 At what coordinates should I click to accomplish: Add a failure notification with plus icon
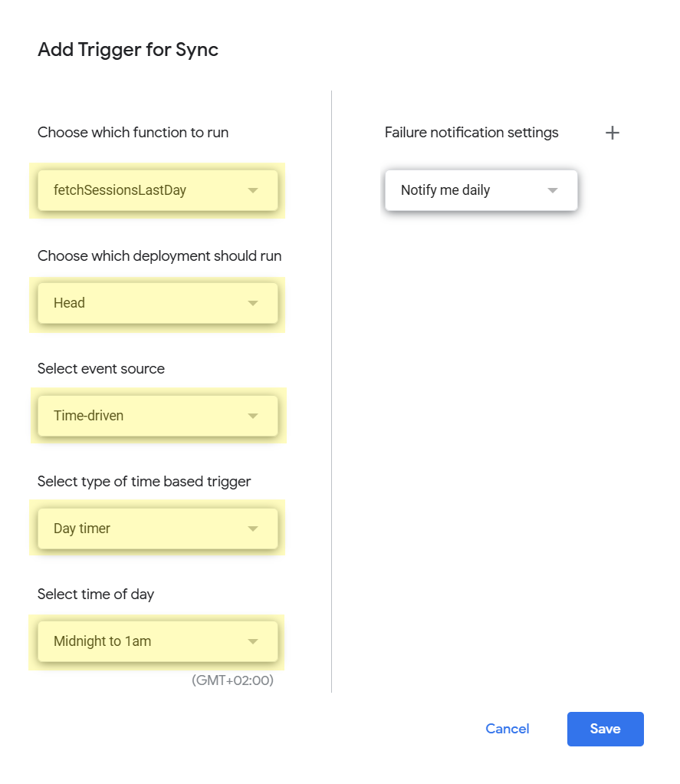[612, 133]
